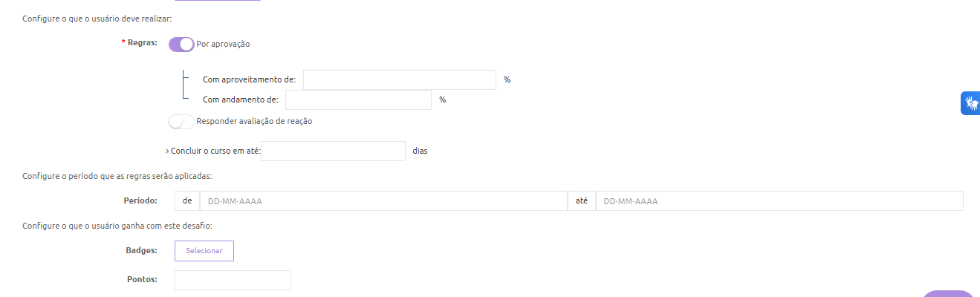This screenshot has width=980, height=297.
Task: Click the Regras required field label
Action: (141, 43)
